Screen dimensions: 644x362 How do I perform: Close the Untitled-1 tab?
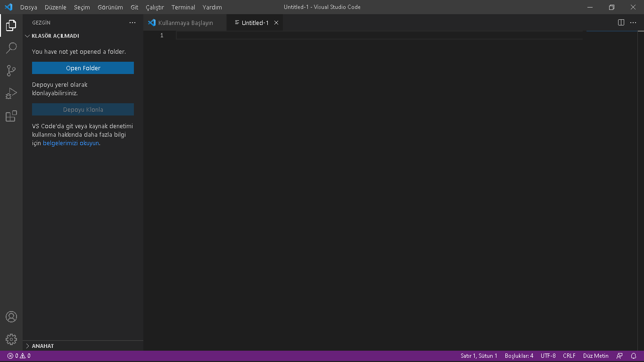point(276,23)
